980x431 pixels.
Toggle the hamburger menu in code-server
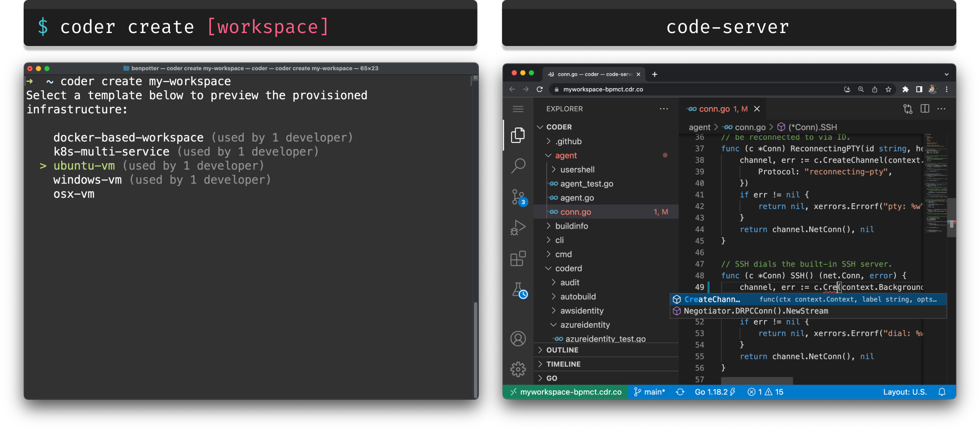pyautogui.click(x=518, y=109)
